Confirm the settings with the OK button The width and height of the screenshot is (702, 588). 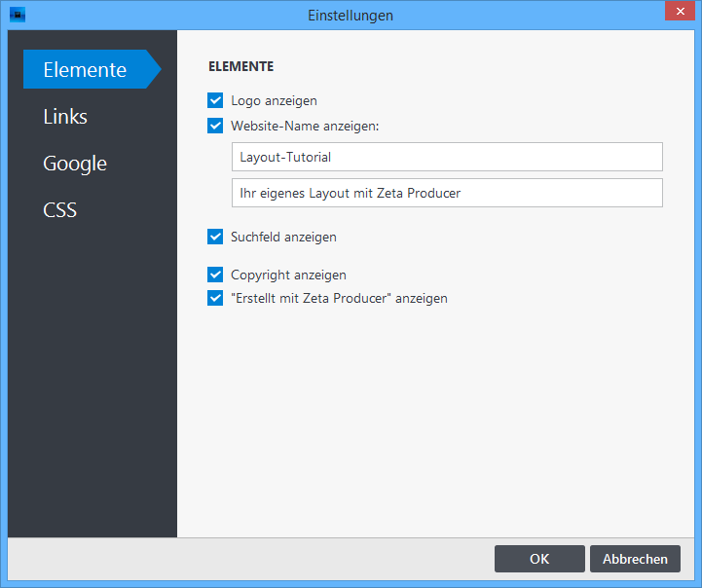pos(539,559)
